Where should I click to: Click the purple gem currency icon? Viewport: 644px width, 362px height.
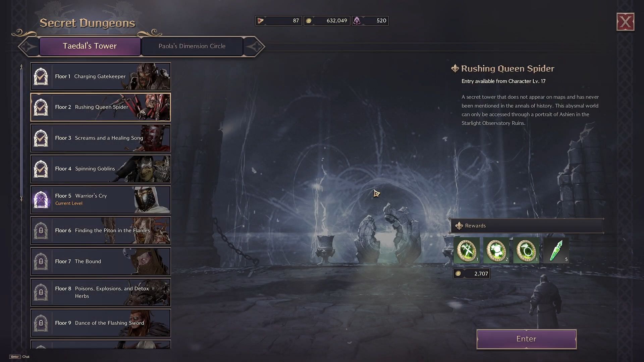click(357, 20)
